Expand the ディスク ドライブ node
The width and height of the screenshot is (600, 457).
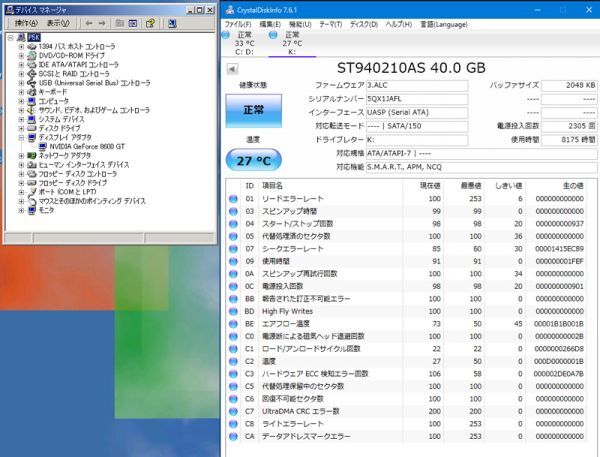point(21,128)
